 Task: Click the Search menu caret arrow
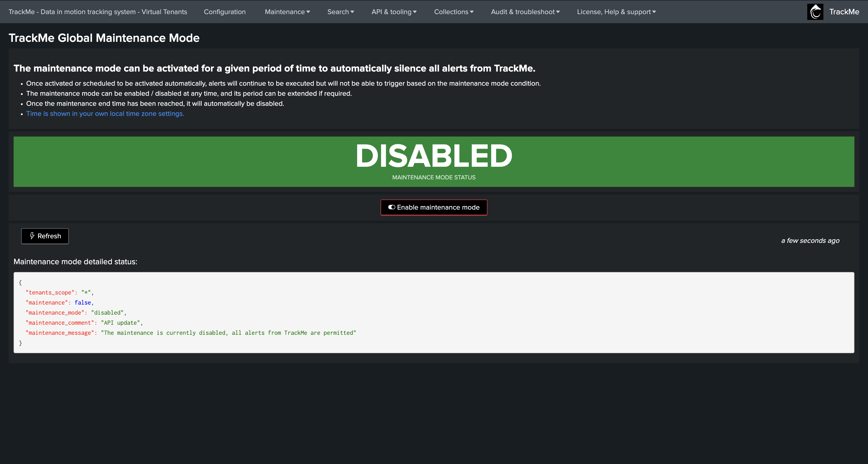point(352,12)
